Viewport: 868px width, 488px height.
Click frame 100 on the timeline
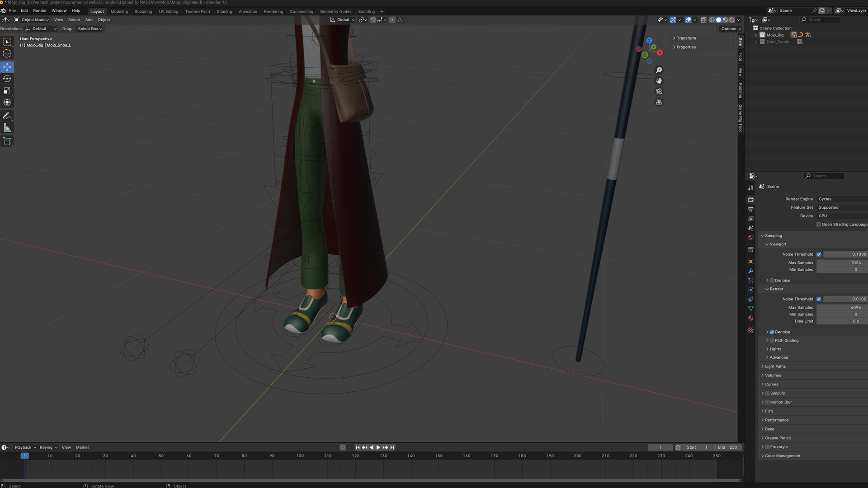pos(300,456)
